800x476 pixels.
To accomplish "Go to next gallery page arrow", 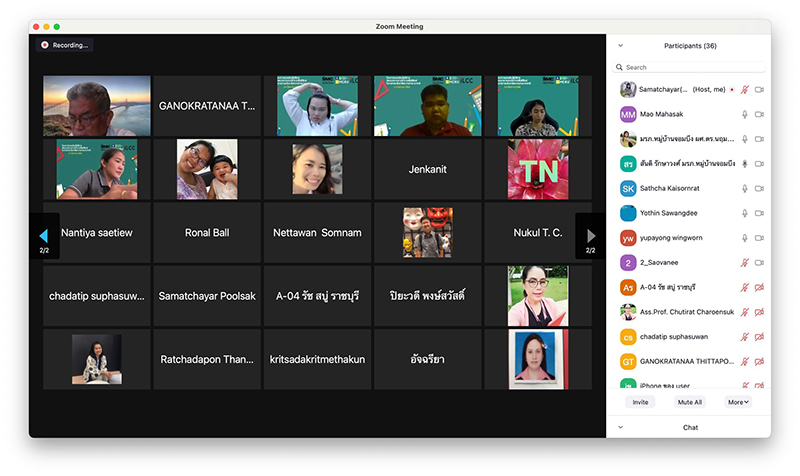I will 591,236.
